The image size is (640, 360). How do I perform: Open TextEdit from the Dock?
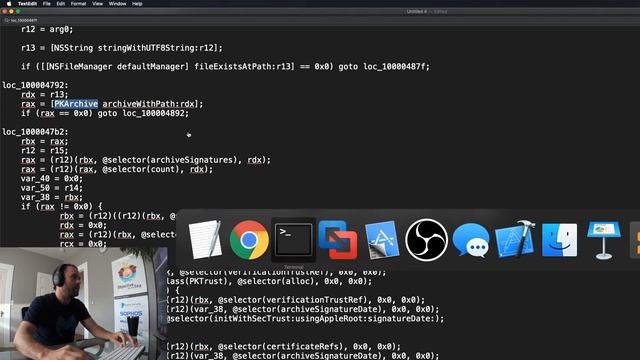click(x=205, y=240)
